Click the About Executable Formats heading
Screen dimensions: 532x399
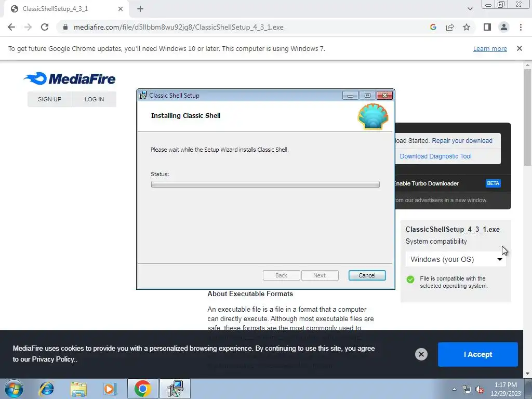coord(250,294)
